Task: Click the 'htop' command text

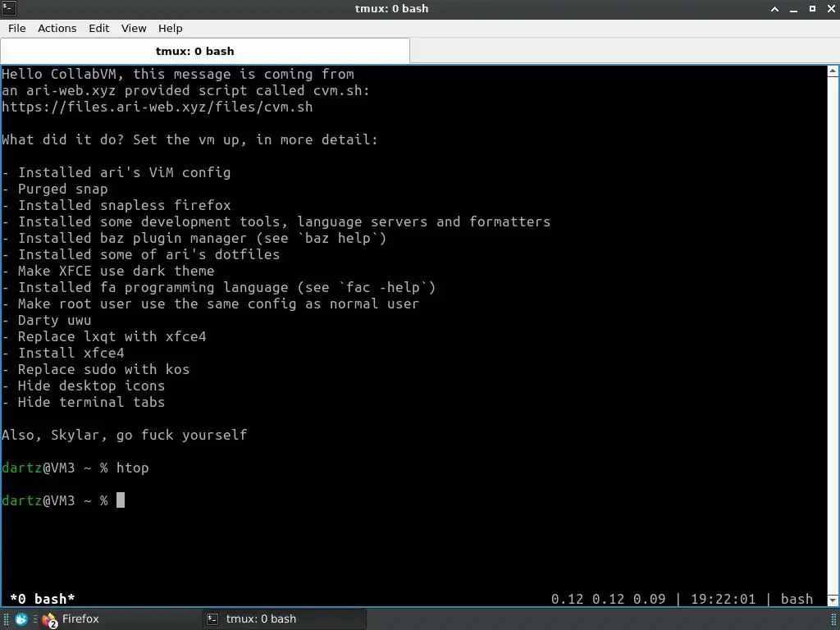Action: tap(132, 468)
